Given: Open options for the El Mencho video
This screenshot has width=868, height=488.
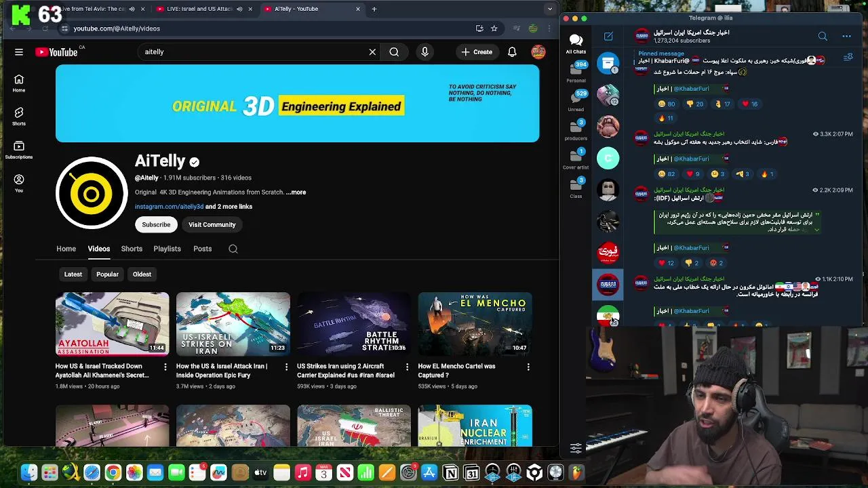Looking at the screenshot, I should [x=528, y=367].
